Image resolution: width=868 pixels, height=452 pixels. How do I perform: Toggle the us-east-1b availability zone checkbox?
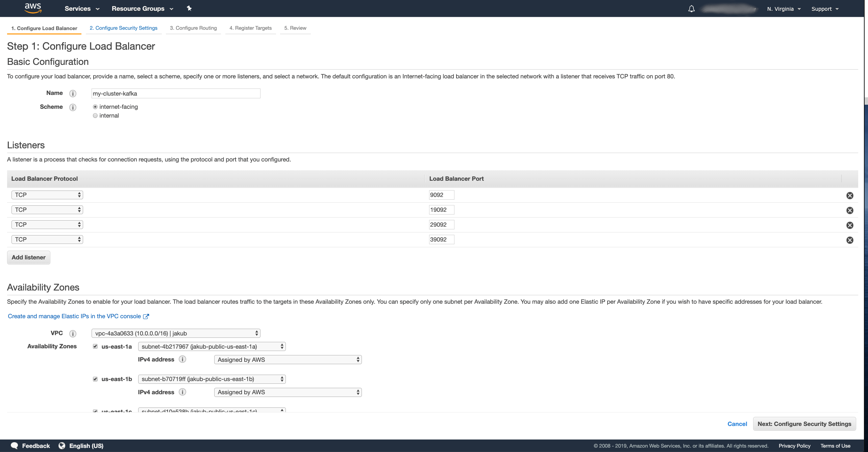(x=95, y=379)
